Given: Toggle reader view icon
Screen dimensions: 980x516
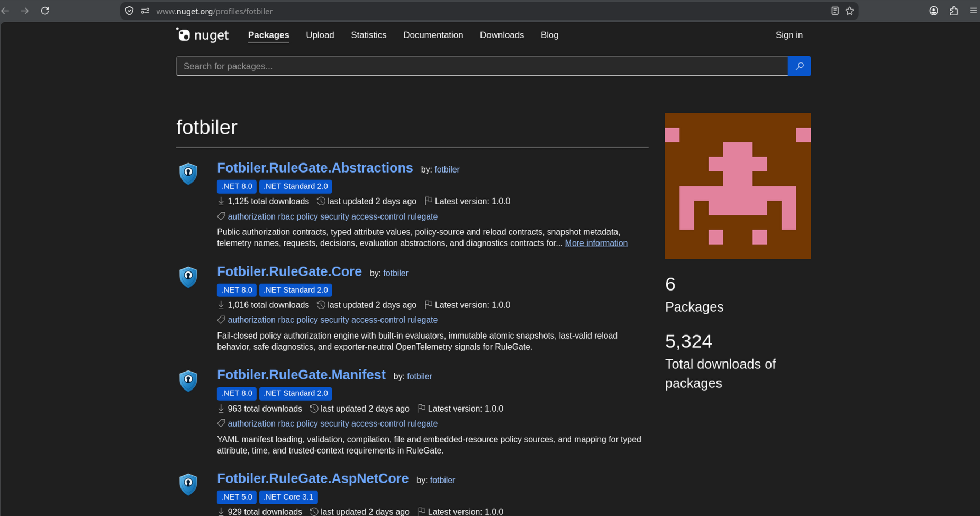Looking at the screenshot, I should [x=835, y=11].
